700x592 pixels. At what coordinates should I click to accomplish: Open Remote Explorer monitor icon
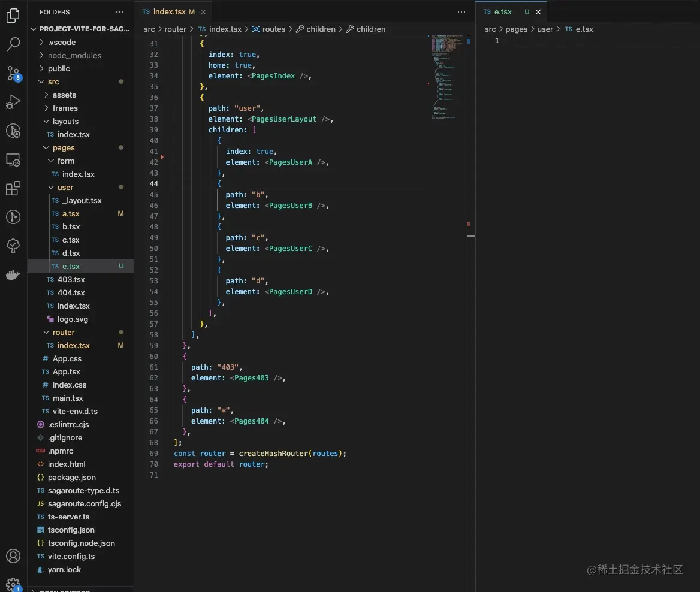pyautogui.click(x=13, y=160)
